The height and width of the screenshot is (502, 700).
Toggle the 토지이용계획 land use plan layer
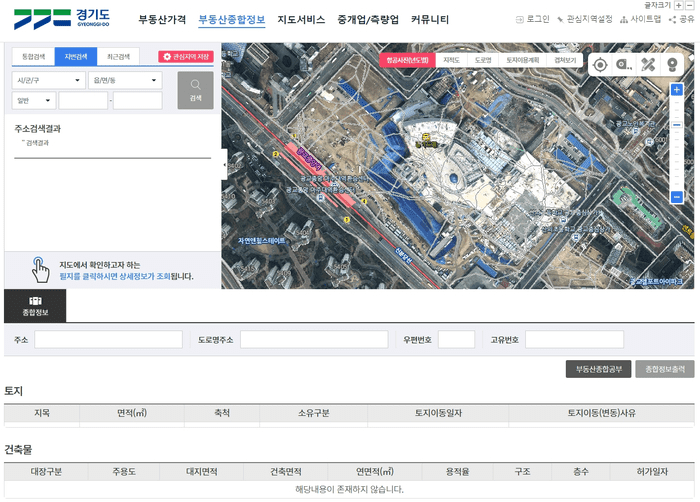coord(522,60)
